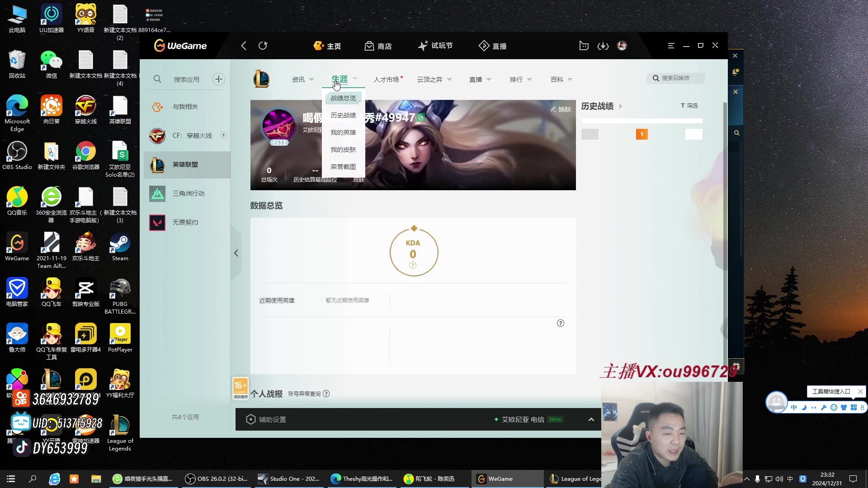Click the taskbar search icon

coord(33,479)
